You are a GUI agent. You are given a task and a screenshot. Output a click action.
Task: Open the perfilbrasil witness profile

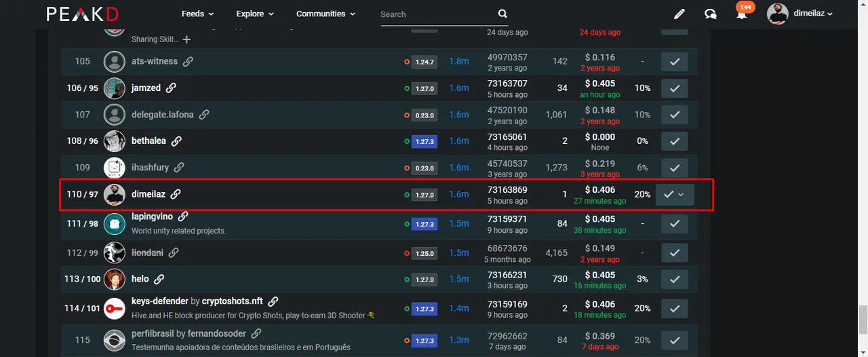[153, 334]
